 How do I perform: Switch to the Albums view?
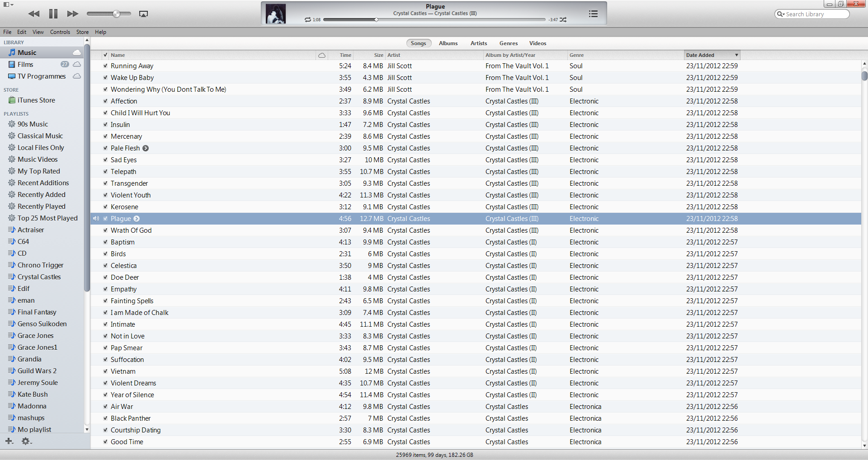(x=448, y=43)
